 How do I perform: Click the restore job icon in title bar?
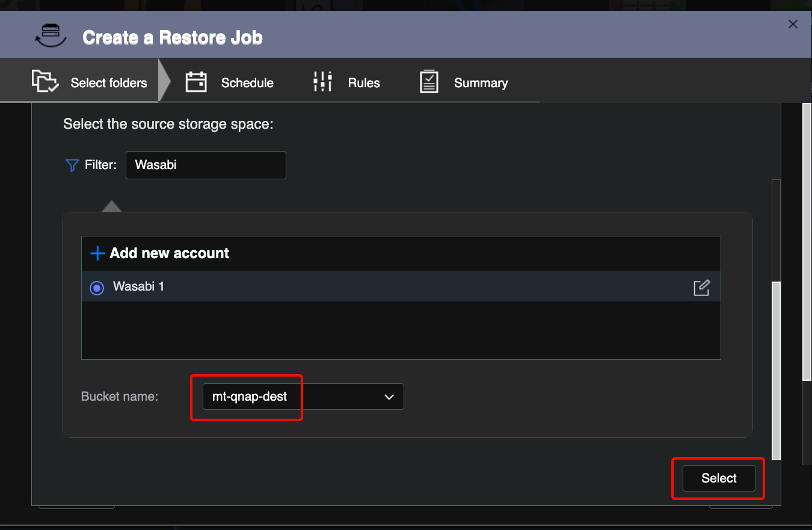click(50, 36)
